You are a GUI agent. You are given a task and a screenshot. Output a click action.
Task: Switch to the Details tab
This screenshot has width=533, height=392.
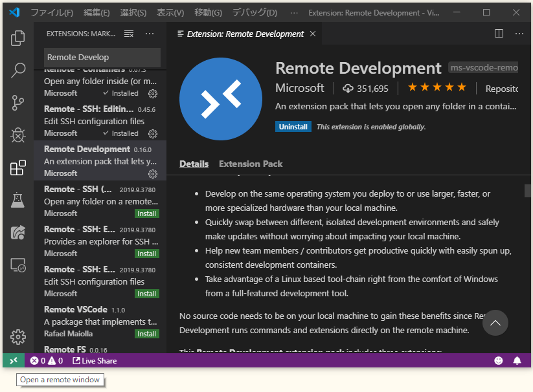tap(194, 164)
